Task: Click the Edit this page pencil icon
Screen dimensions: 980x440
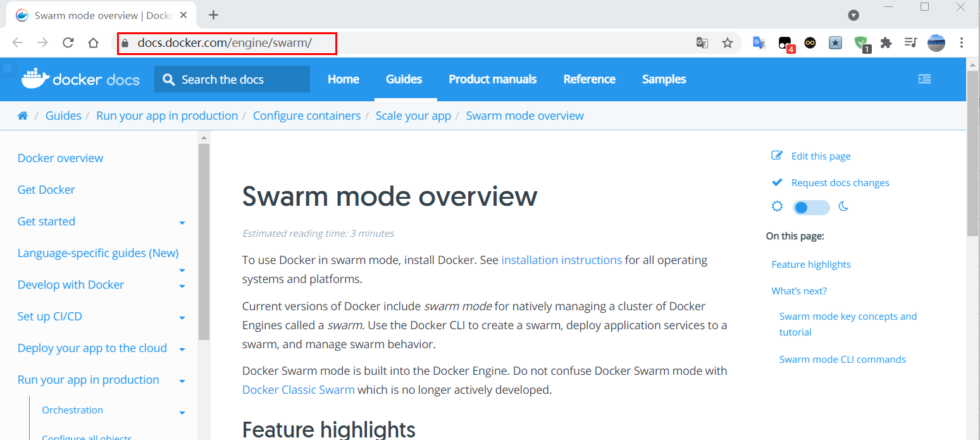Action: 777,156
